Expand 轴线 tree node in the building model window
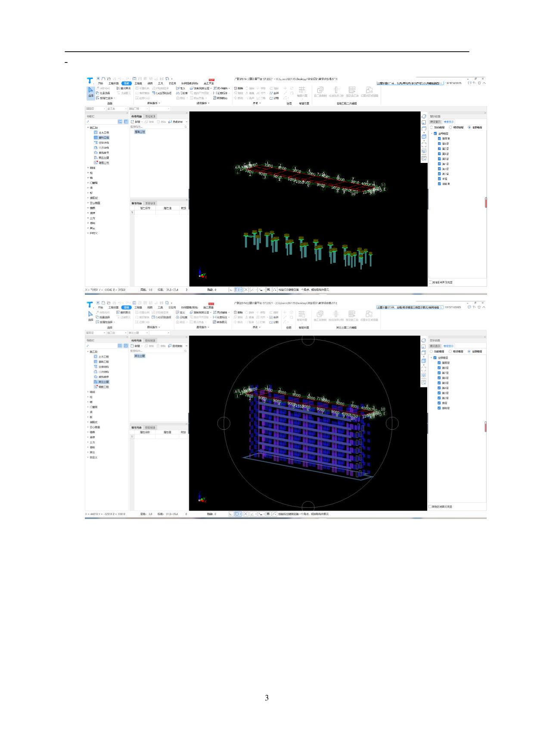The image size is (534, 756). tap(88, 392)
